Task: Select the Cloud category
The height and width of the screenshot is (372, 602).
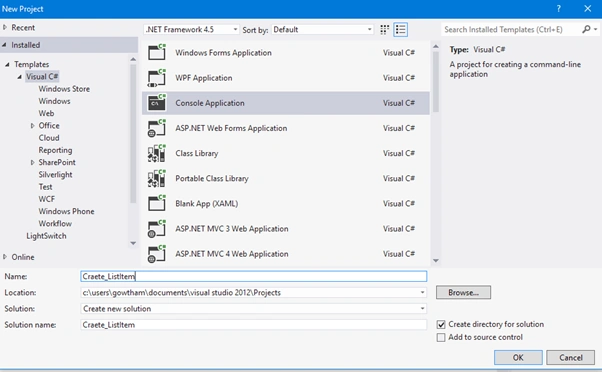Action: 49,138
